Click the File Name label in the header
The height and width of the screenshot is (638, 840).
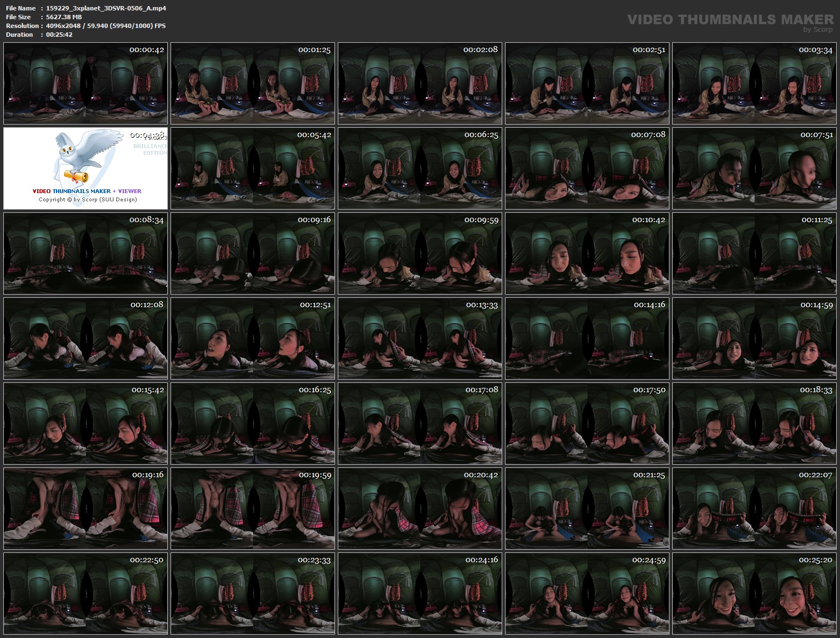20,8
